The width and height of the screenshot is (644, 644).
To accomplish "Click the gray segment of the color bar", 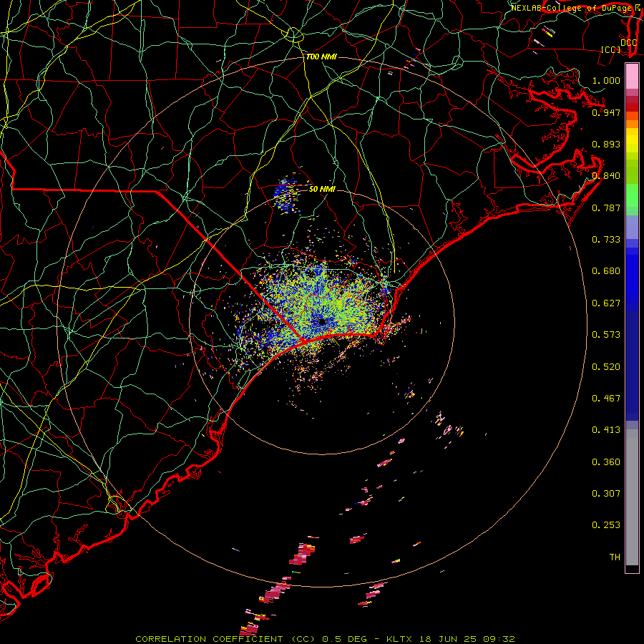I will 632,497.
